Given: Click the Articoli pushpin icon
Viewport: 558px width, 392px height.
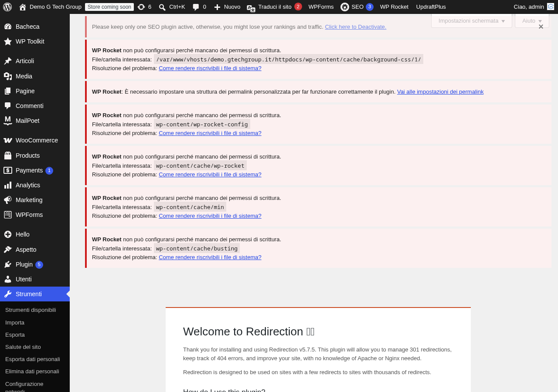Looking at the screenshot, I should click(8, 61).
